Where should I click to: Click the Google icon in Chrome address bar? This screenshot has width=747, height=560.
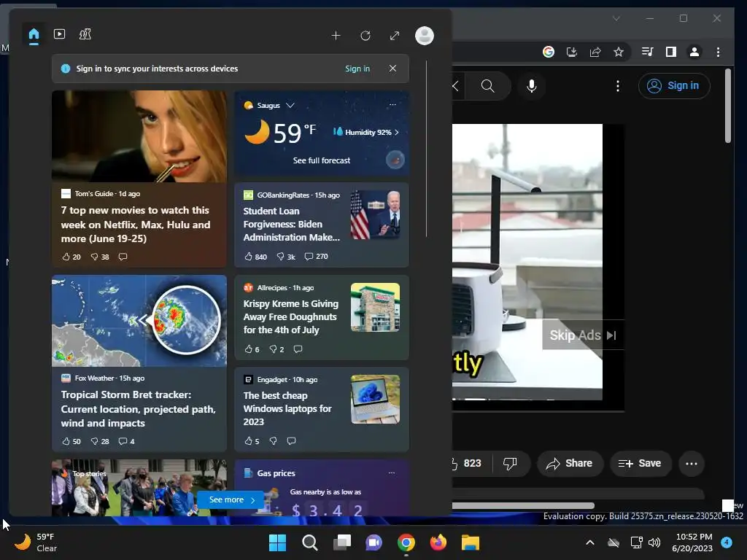point(549,52)
